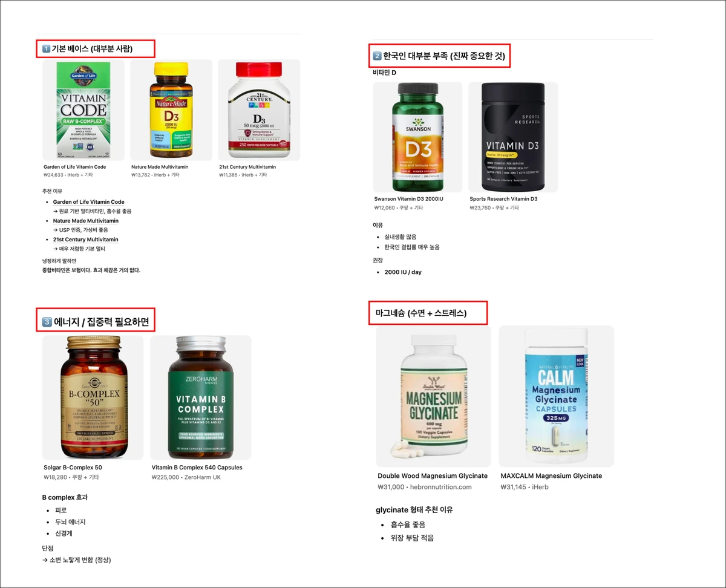Open the Garden of Life Vitamin Code image
726x588 pixels.
coord(83,110)
